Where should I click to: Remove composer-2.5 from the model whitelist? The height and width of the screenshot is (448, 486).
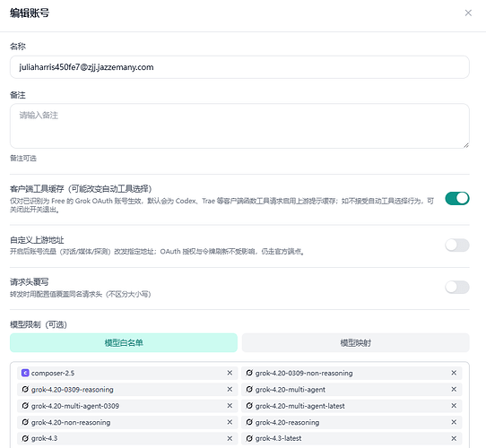point(230,373)
